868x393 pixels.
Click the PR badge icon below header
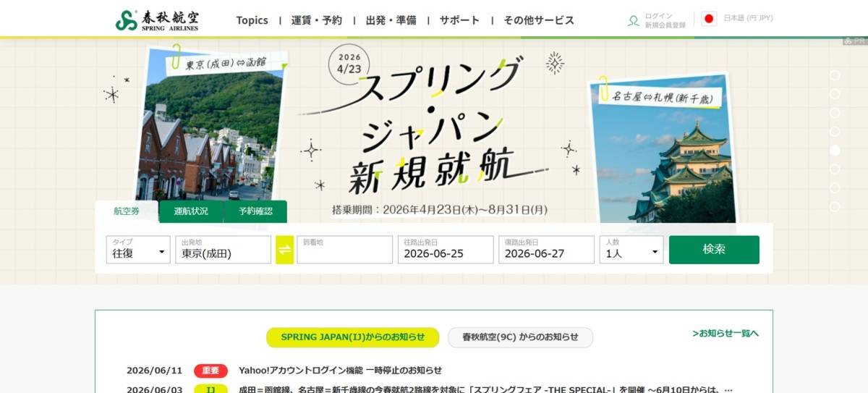[x=854, y=41]
